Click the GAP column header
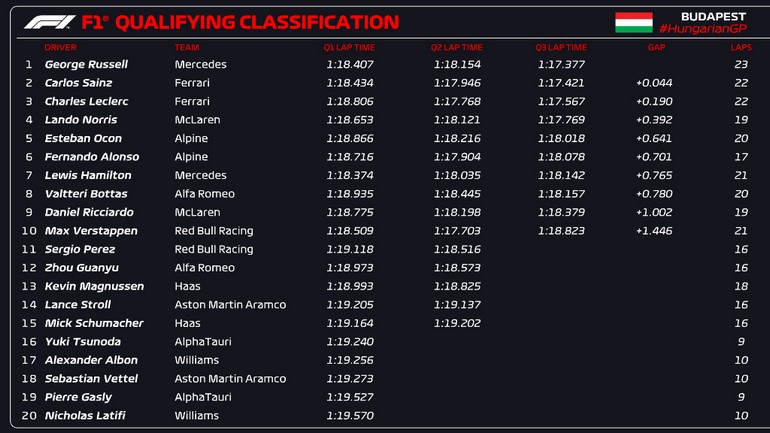Viewport: 770px width, 433px height. click(656, 47)
